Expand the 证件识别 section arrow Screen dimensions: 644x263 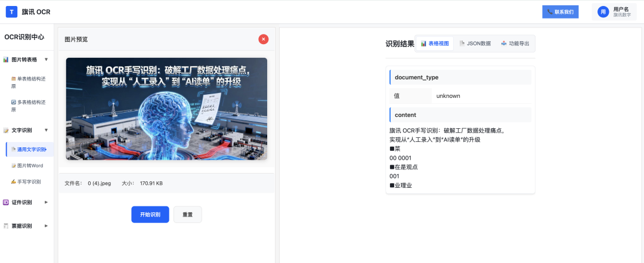pyautogui.click(x=46, y=202)
